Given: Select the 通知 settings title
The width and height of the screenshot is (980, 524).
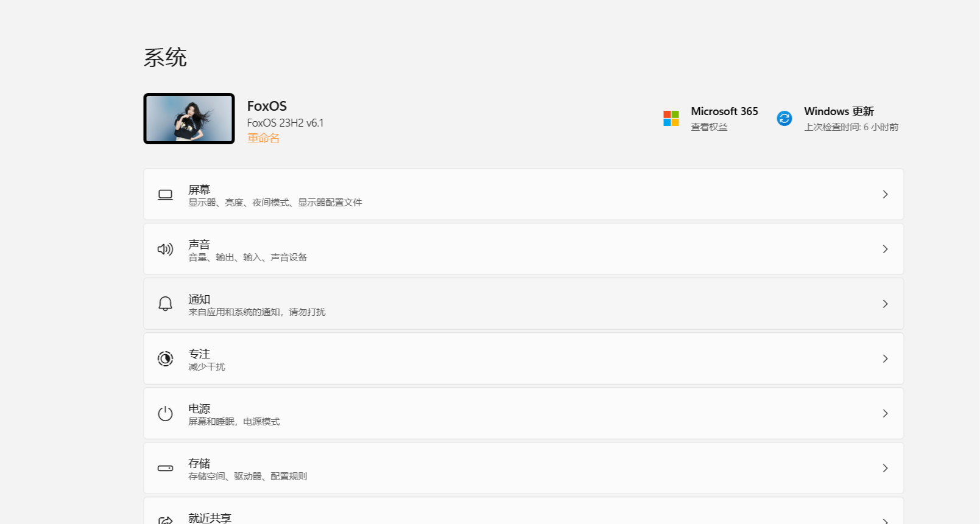Looking at the screenshot, I should pos(199,299).
